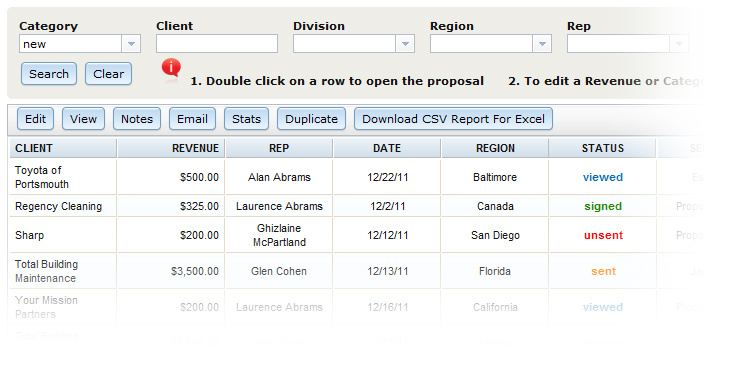Viewport: 740px width, 368px height.
Task: Sort by the REVENUE column header
Action: [171, 148]
